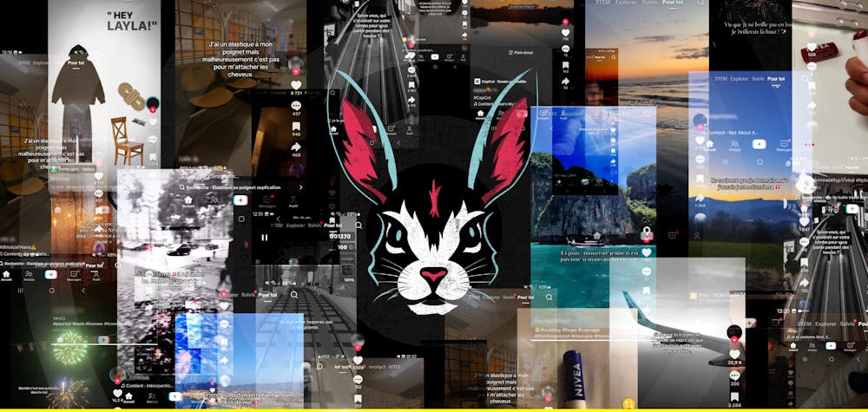Like the lip balm video with 528 likes
The height and width of the screenshot is (412, 868).
click(x=812, y=47)
